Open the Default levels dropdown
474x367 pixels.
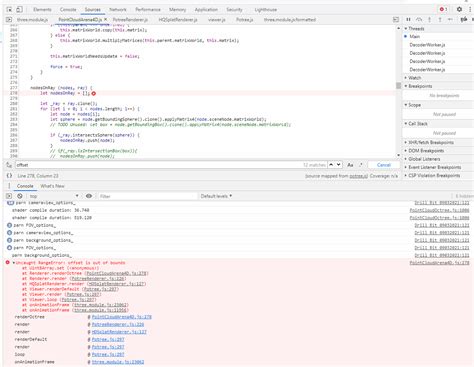[x=216, y=196]
